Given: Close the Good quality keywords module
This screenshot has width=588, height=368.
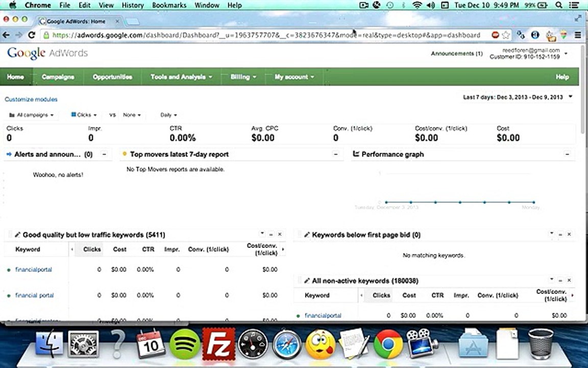Looking at the screenshot, I should [280, 234].
